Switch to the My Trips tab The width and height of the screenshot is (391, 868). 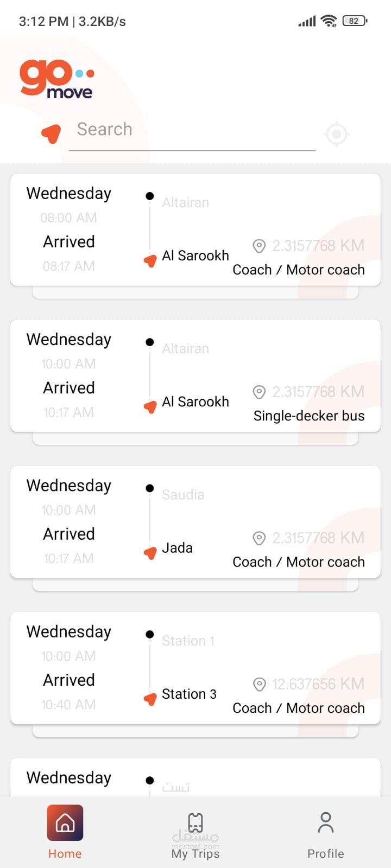click(195, 834)
